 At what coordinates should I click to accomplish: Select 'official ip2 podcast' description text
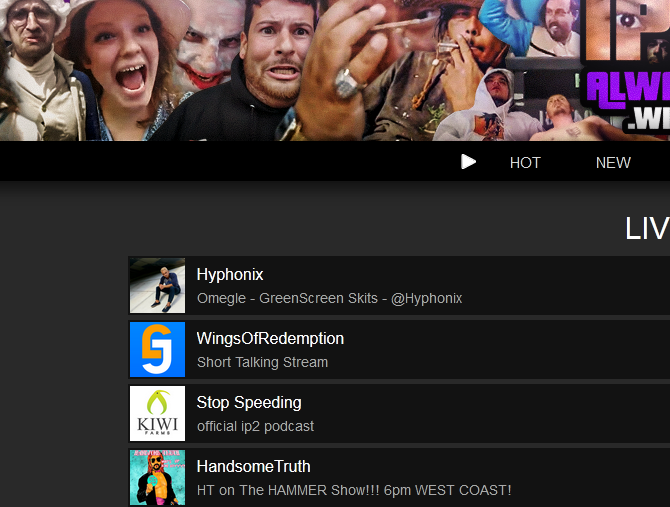click(256, 426)
